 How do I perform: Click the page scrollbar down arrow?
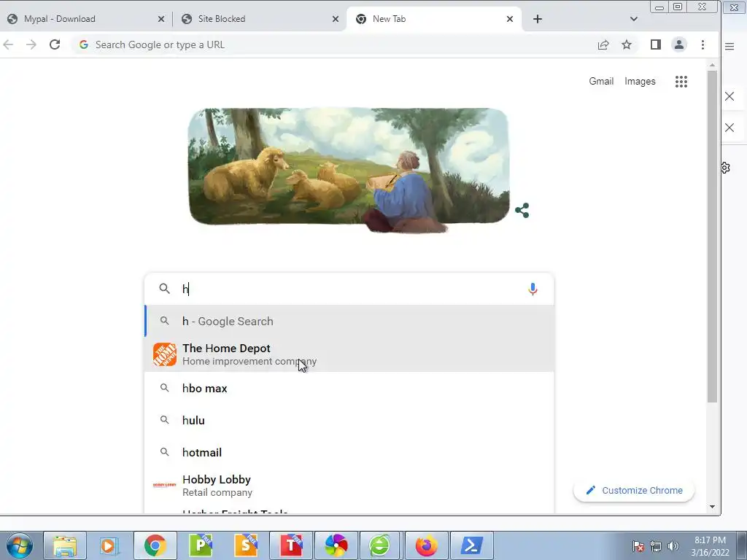712,507
